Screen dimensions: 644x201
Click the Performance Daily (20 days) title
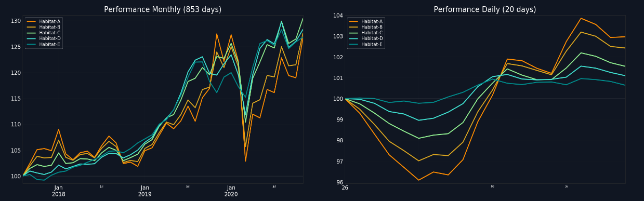pos(485,9)
